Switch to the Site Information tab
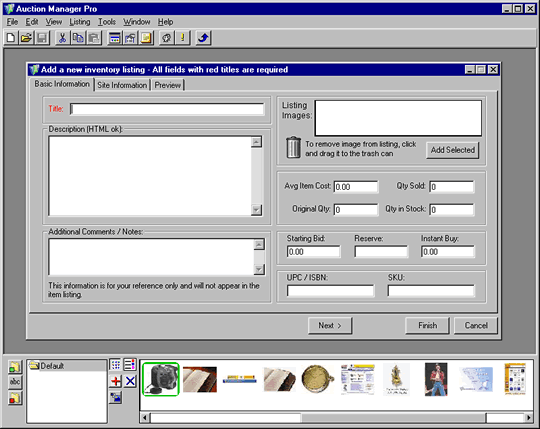The width and height of the screenshot is (540, 429). coord(122,85)
